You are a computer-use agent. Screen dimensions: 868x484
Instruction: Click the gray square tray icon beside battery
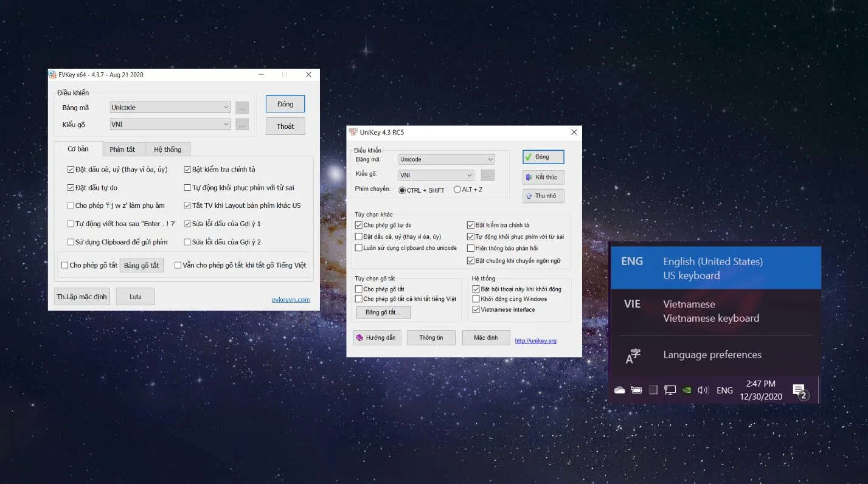click(653, 390)
